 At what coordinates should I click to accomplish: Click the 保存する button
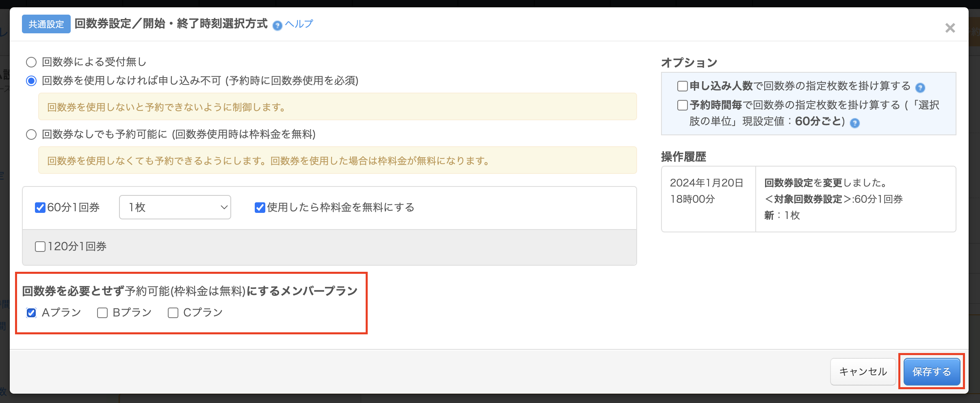click(932, 372)
